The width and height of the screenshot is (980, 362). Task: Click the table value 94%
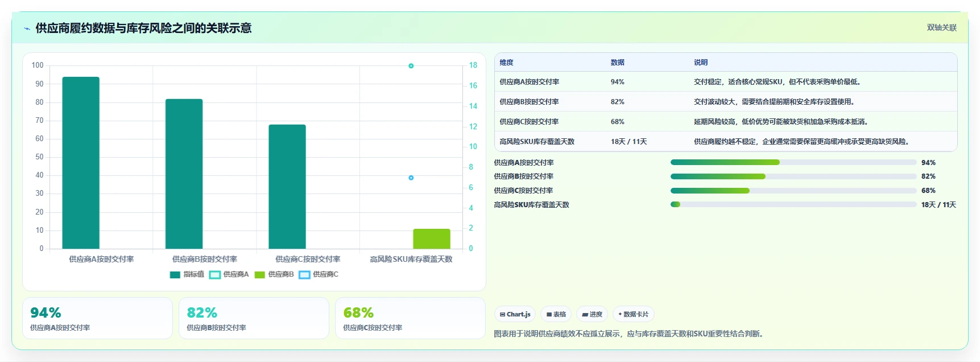pos(617,82)
